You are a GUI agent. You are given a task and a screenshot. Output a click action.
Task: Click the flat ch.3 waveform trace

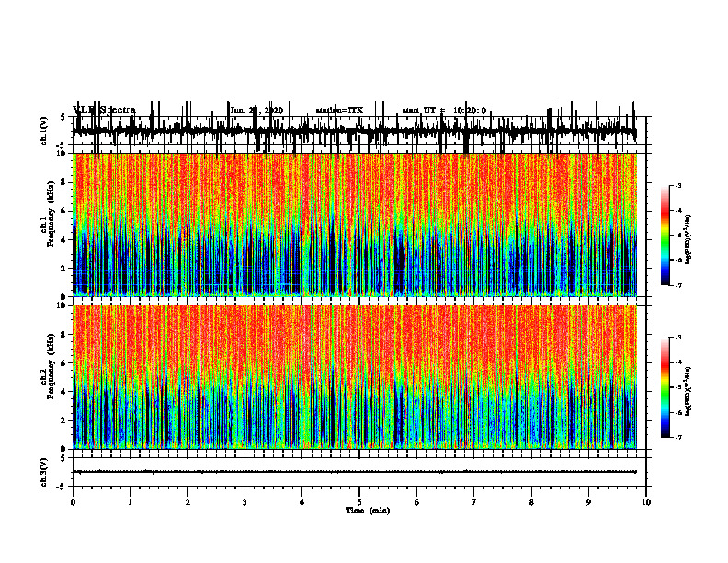[354, 472]
